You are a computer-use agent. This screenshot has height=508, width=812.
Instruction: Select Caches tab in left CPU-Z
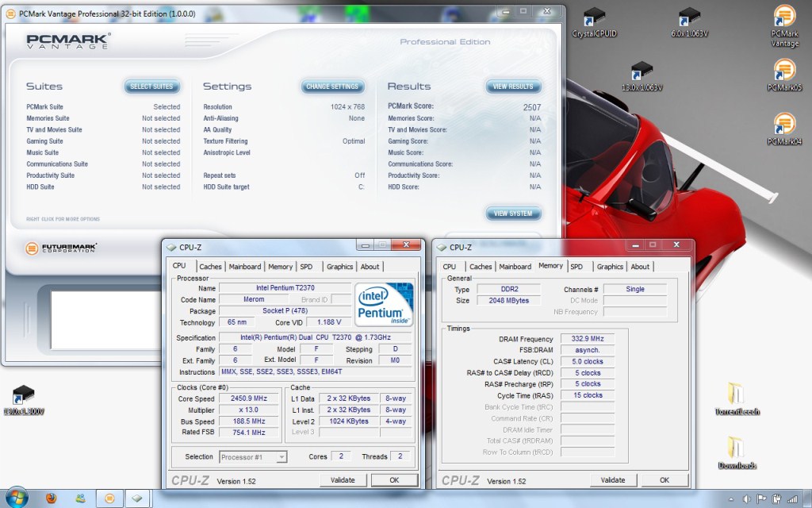[x=210, y=267]
